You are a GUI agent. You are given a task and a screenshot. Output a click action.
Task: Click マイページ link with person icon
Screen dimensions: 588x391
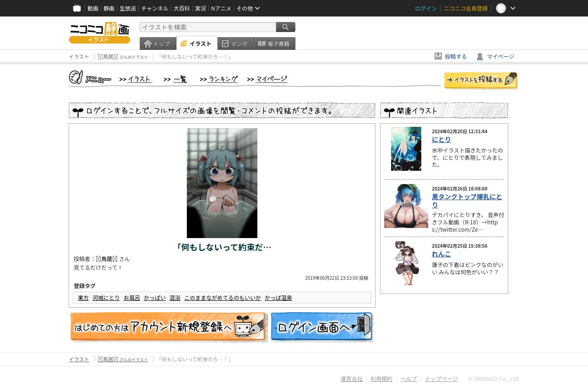point(495,56)
